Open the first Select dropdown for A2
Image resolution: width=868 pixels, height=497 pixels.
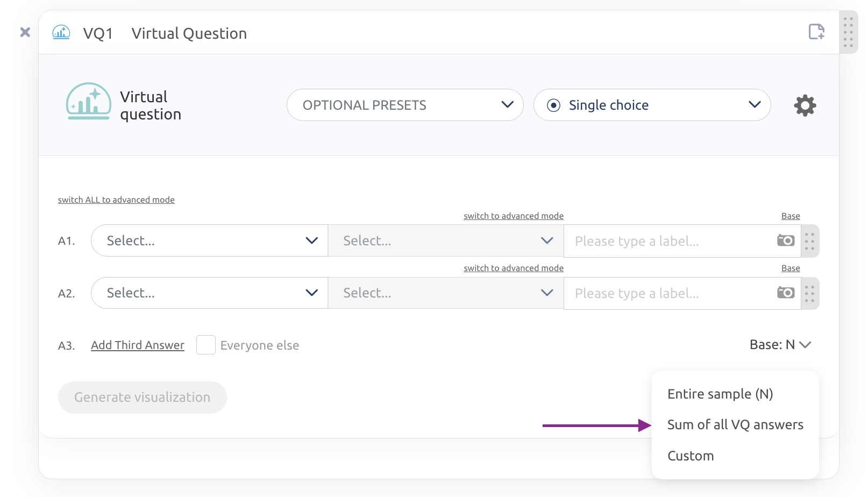[209, 293]
